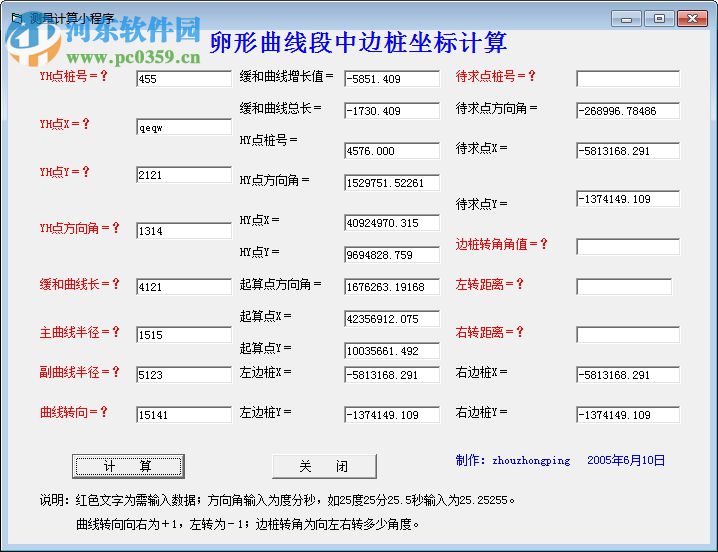718x552 pixels.
Task: Click the 右边桩X= label
Action: tap(481, 372)
